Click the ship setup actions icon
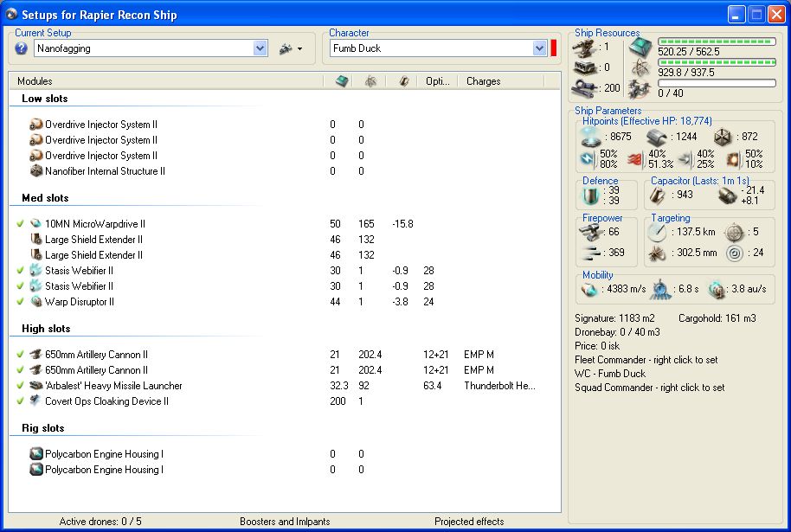Viewport: 791px width, 532px height. [286, 49]
